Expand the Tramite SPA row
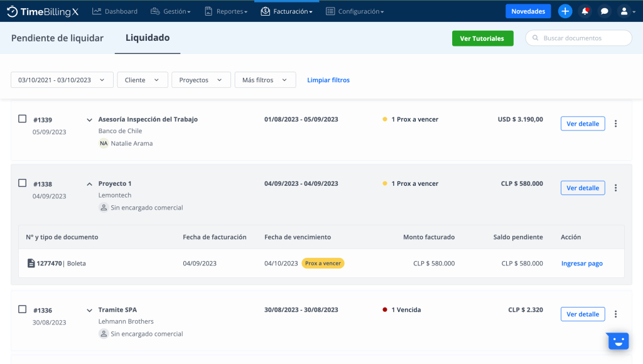Image resolution: width=643 pixels, height=364 pixels. [x=89, y=310]
